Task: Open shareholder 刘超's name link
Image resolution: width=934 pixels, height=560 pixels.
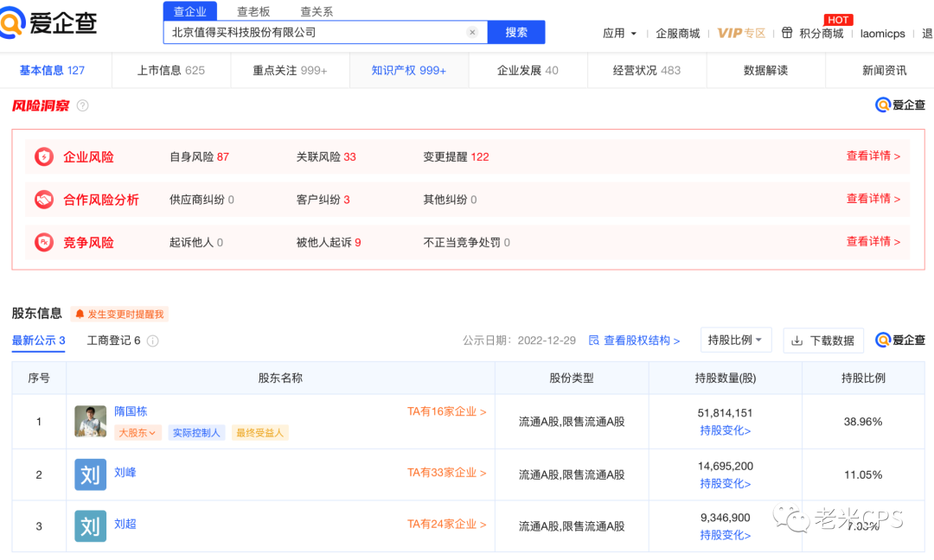Action: point(125,524)
